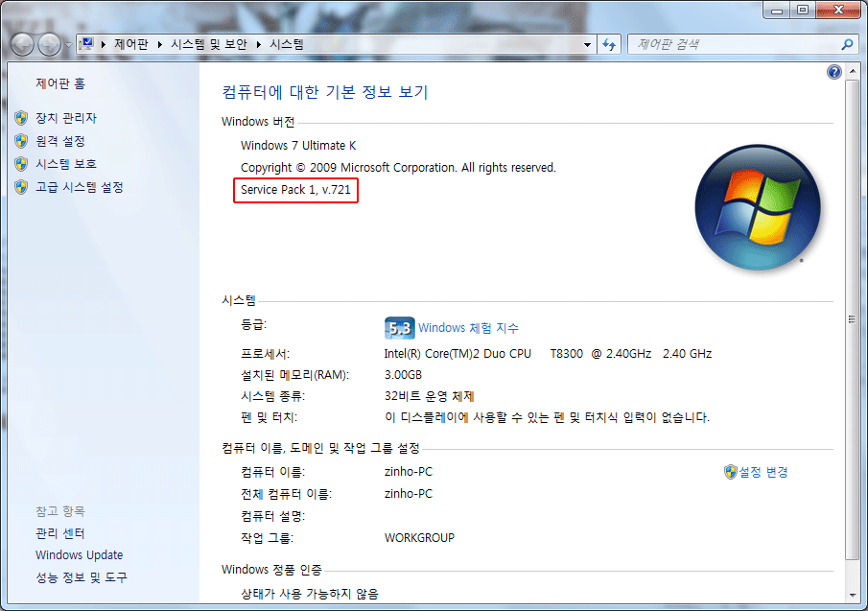
Task: Click the shield icon beside 장치 관리자
Action: (x=21, y=118)
